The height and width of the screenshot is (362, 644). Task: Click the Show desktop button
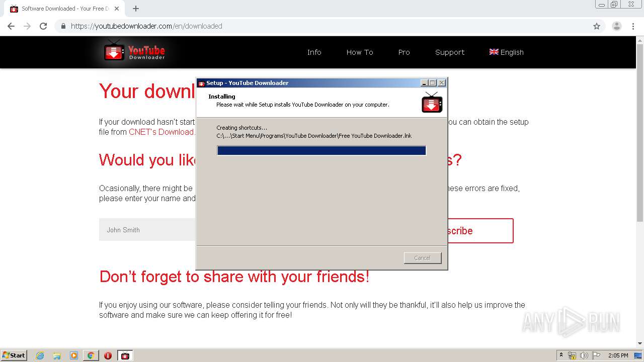638,355
